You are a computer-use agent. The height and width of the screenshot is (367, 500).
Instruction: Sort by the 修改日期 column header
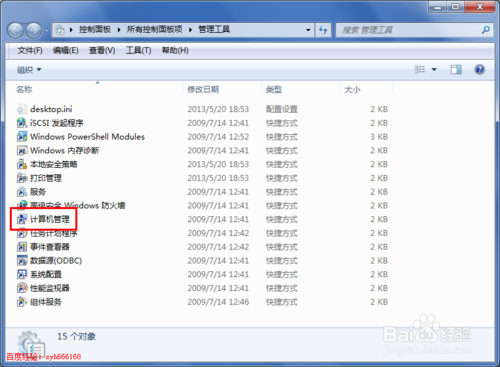click(222, 89)
